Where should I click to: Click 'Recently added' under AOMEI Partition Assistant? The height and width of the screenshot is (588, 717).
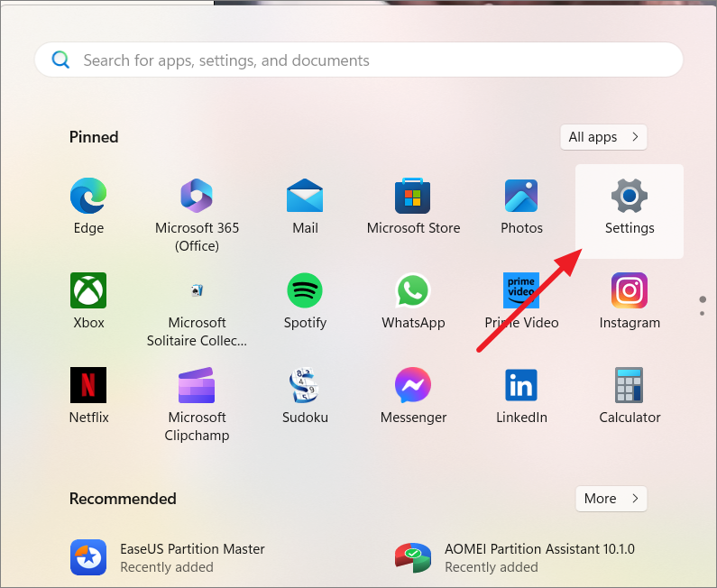[x=492, y=567]
